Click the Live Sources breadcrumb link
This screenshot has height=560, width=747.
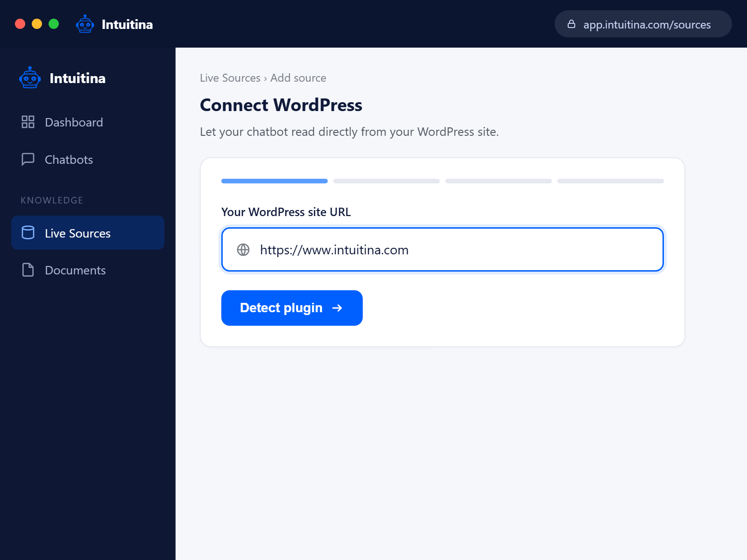[x=230, y=78]
